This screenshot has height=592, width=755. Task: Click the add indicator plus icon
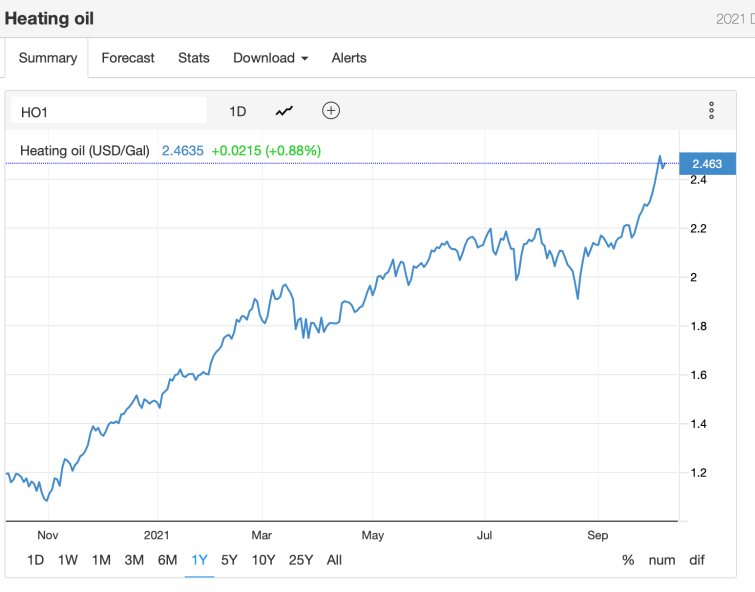(x=331, y=111)
